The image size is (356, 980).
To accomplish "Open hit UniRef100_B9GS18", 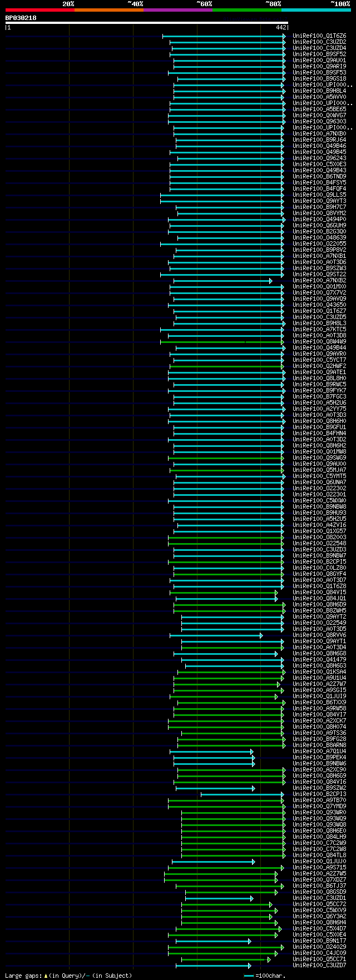I will (319, 78).
